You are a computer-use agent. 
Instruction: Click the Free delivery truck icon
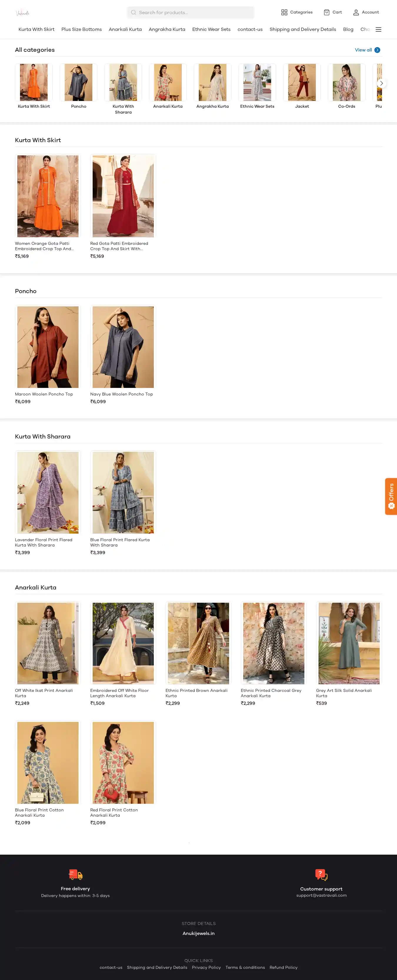[x=75, y=874]
